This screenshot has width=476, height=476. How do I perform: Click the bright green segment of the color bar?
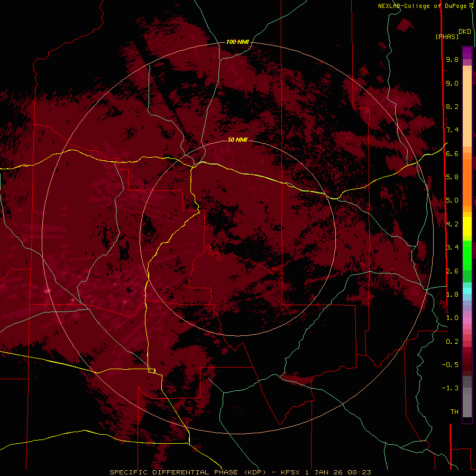(x=467, y=255)
